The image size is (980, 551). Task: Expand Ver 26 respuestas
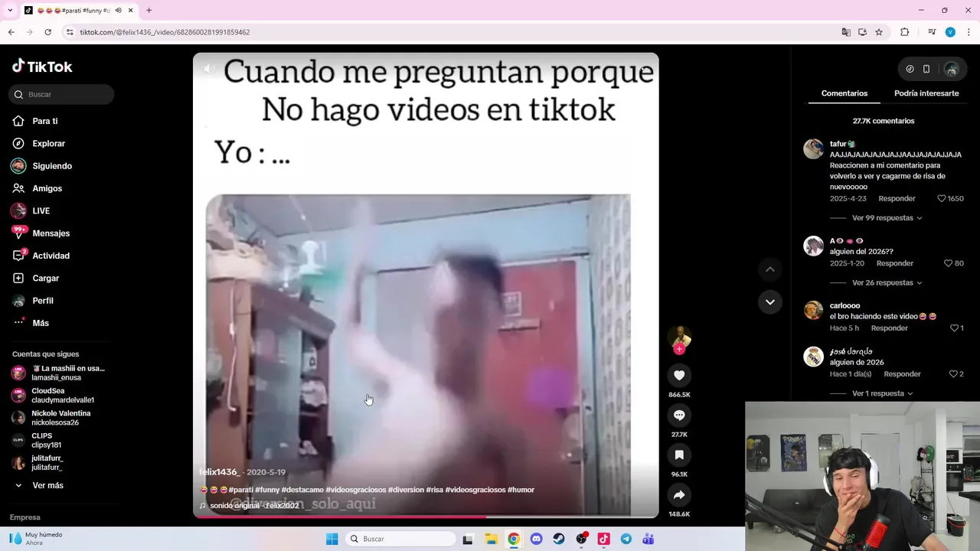tap(887, 282)
